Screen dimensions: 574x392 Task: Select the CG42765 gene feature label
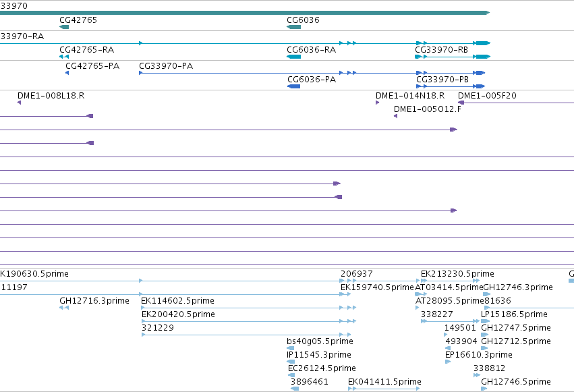point(78,20)
